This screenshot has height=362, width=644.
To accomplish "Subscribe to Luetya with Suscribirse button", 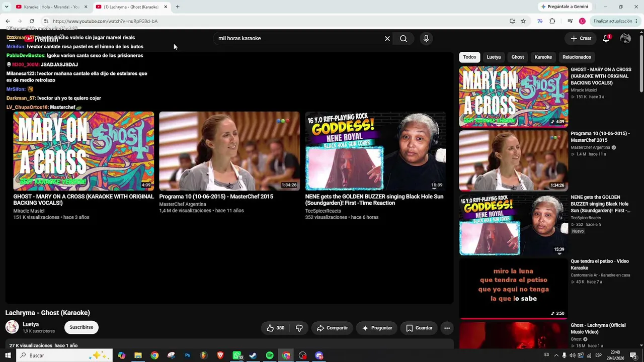I will [x=81, y=327].
